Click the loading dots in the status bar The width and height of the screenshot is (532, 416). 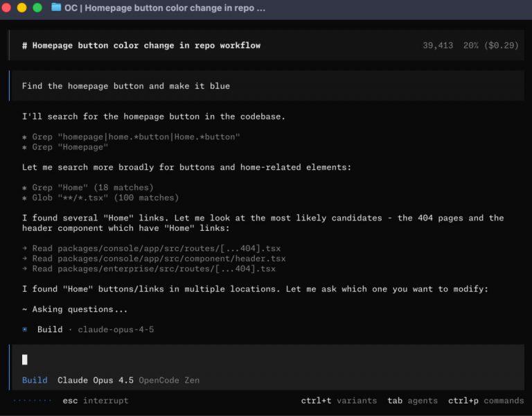(x=32, y=400)
